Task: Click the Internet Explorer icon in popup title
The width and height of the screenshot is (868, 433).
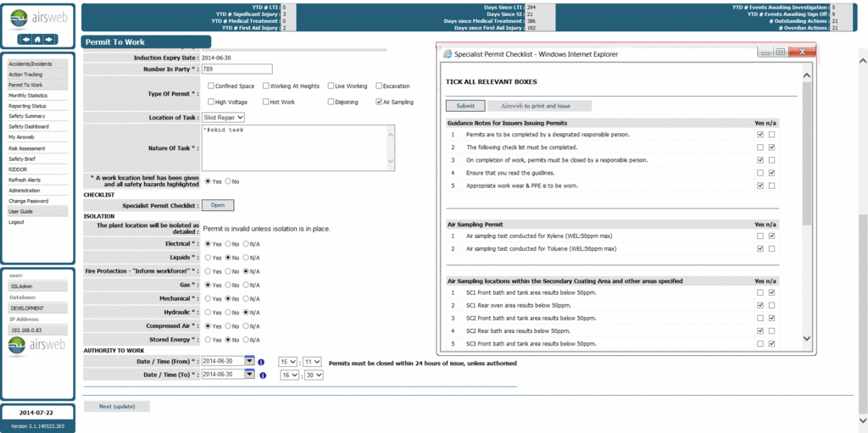Action: pyautogui.click(x=447, y=53)
